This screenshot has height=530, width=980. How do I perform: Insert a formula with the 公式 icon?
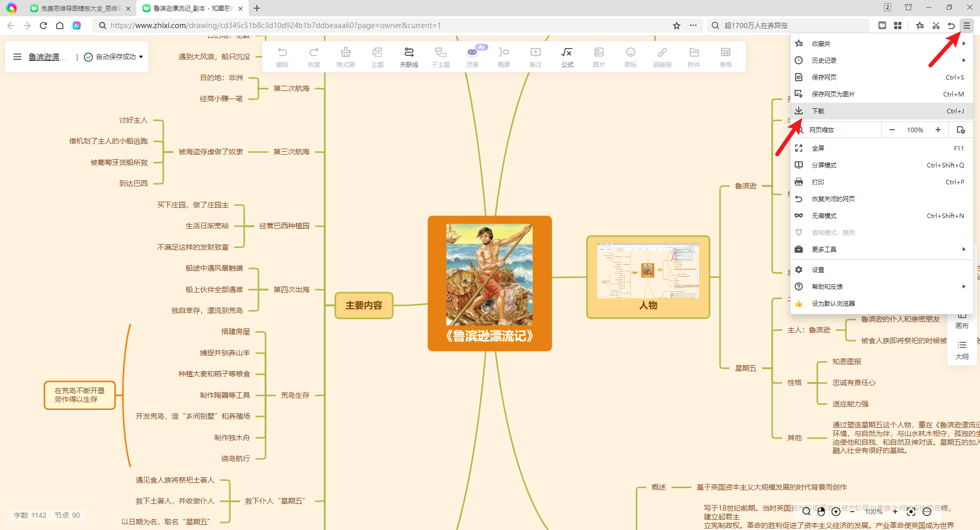point(567,57)
